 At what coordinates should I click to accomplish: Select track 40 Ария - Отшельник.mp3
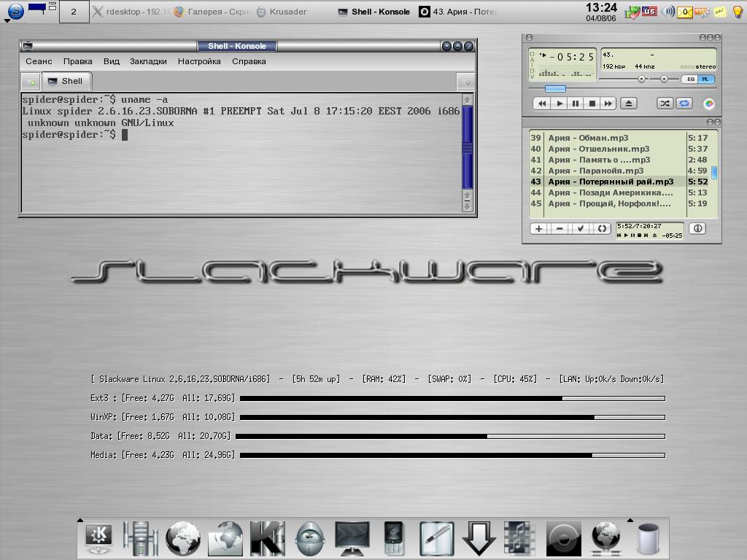(619, 149)
